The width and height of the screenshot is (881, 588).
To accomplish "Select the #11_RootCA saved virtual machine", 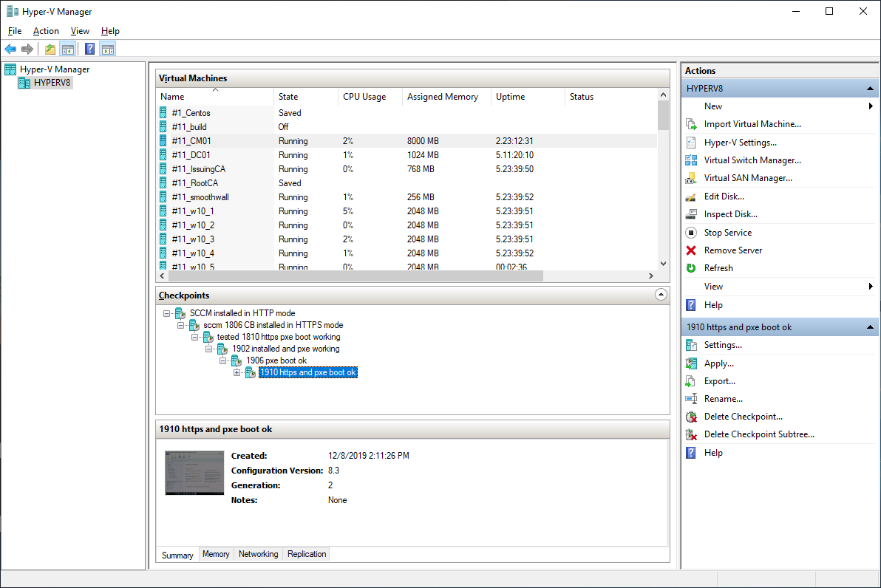I will [x=407, y=183].
